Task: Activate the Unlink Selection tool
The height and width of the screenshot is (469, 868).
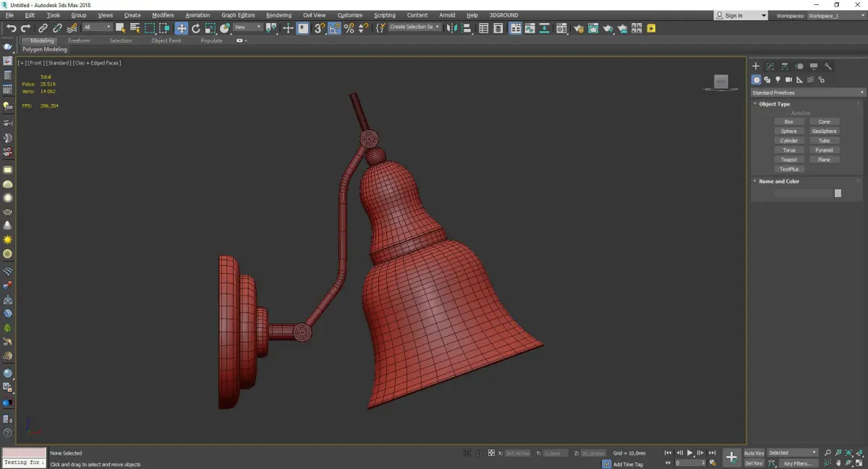Action: click(x=57, y=28)
